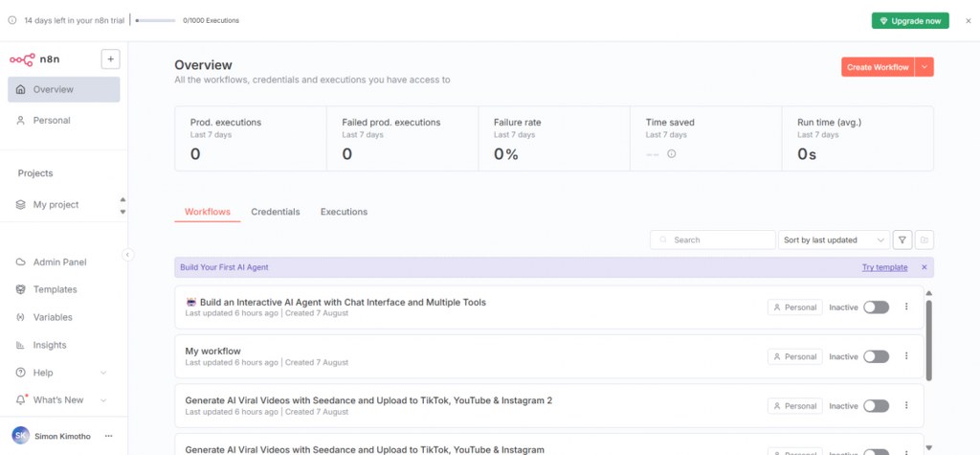Open the Insights page
The height and width of the screenshot is (455, 980).
coord(64,345)
